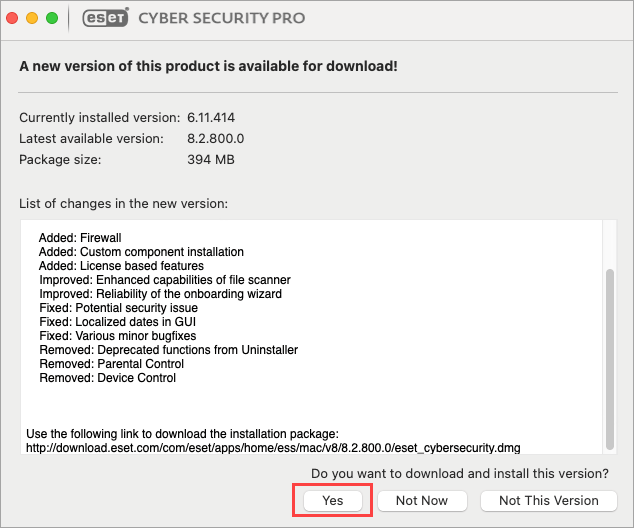
Task: Click the package size value 394 MB
Action: 211,160
